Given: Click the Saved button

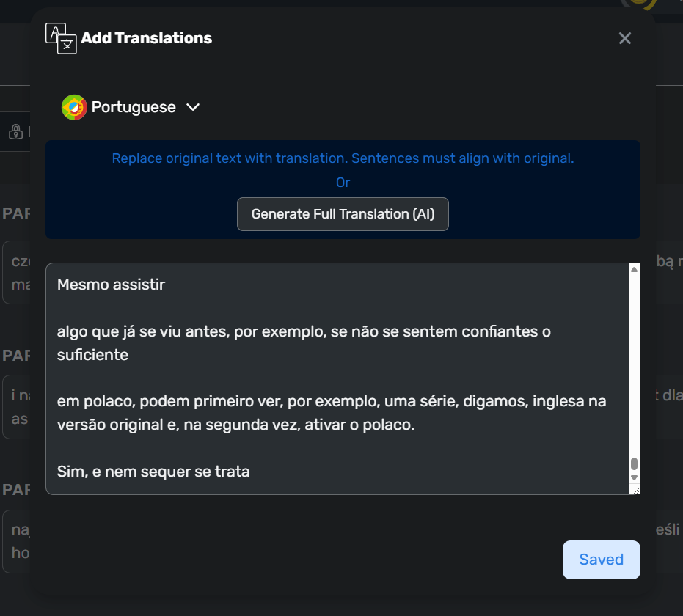Looking at the screenshot, I should (x=601, y=560).
